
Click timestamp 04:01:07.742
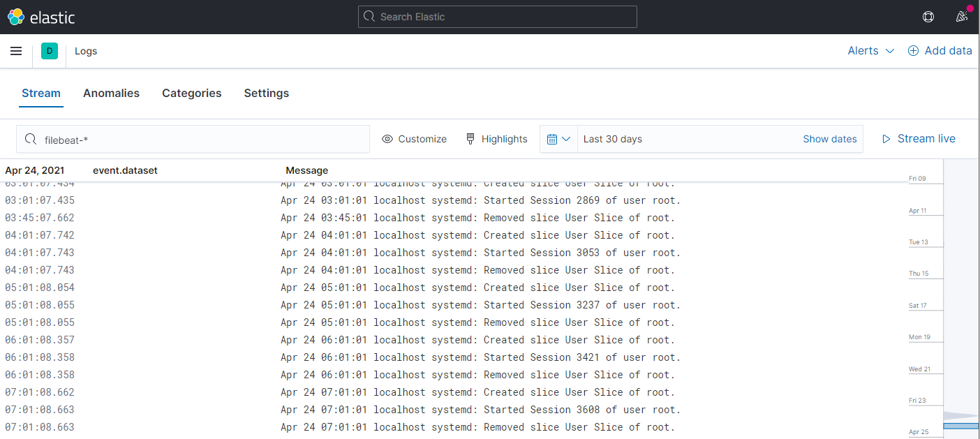tap(40, 235)
